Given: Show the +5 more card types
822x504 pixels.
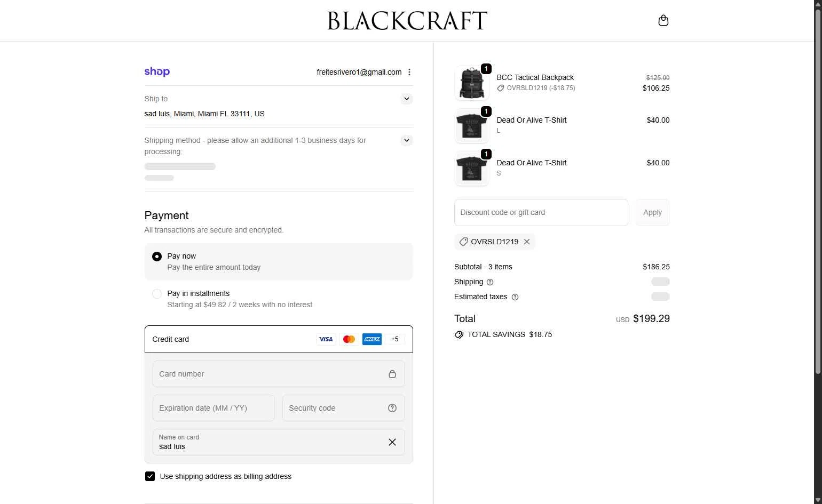Looking at the screenshot, I should coord(395,339).
